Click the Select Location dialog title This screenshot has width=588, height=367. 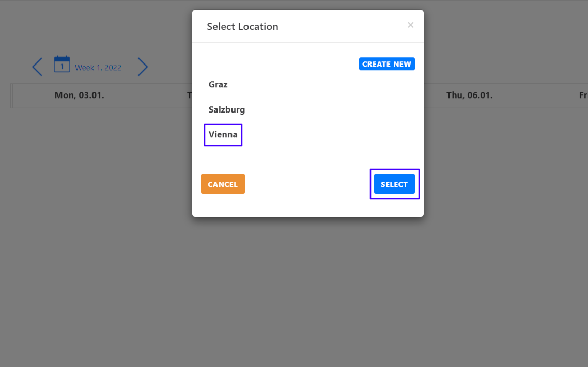click(242, 26)
